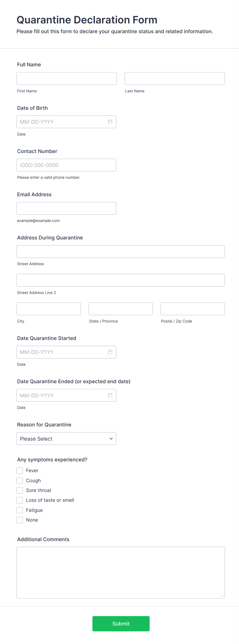Viewport: 239px width, 644px height.
Task: Submit the quarantine declaration form
Action: (x=121, y=624)
